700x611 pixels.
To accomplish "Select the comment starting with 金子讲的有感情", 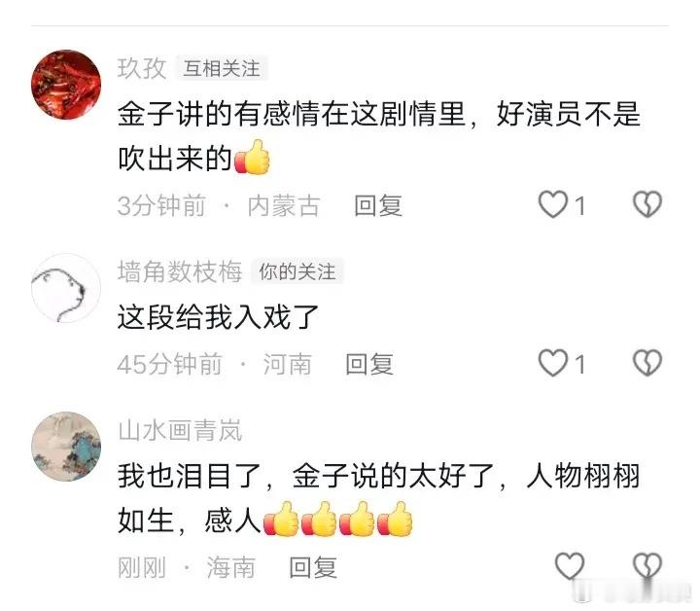I will click(x=379, y=136).
